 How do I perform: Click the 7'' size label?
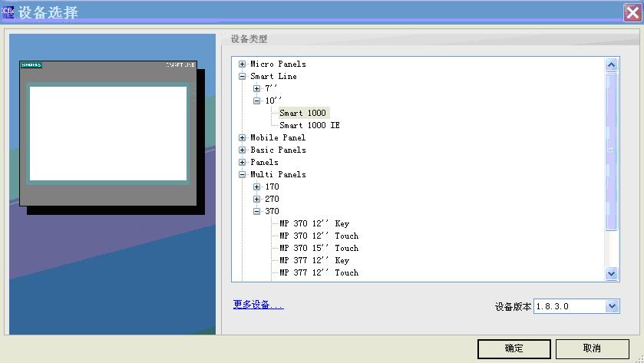point(271,88)
